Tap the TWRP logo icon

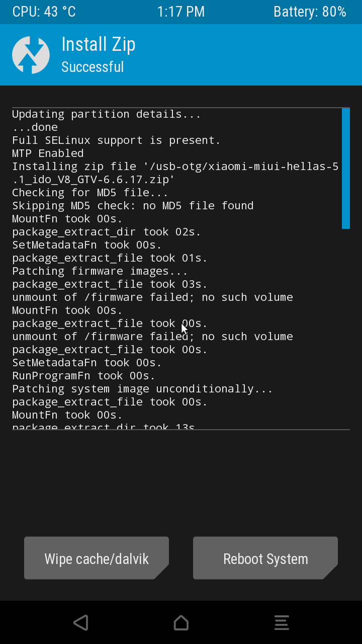(x=31, y=55)
